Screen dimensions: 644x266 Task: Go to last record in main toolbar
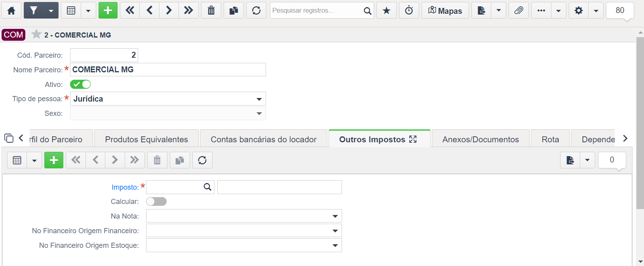coord(189,10)
